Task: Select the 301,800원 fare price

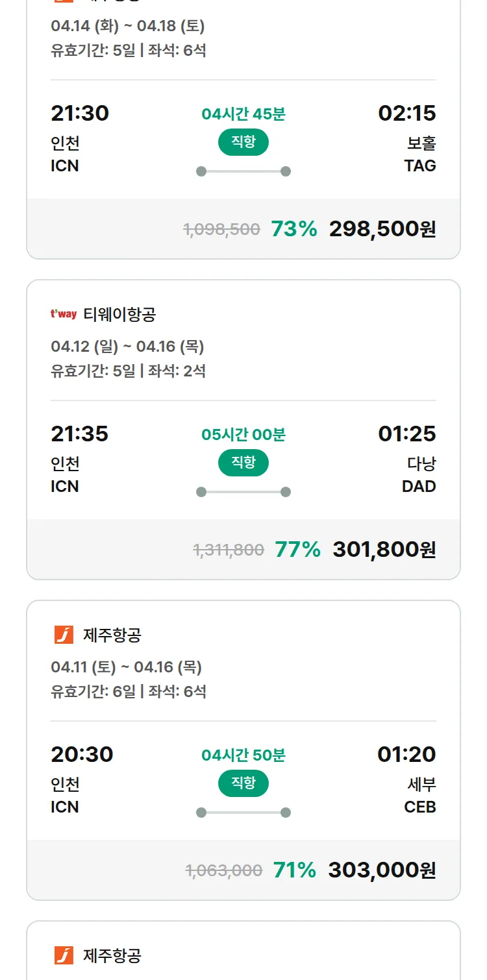Action: 384,549
